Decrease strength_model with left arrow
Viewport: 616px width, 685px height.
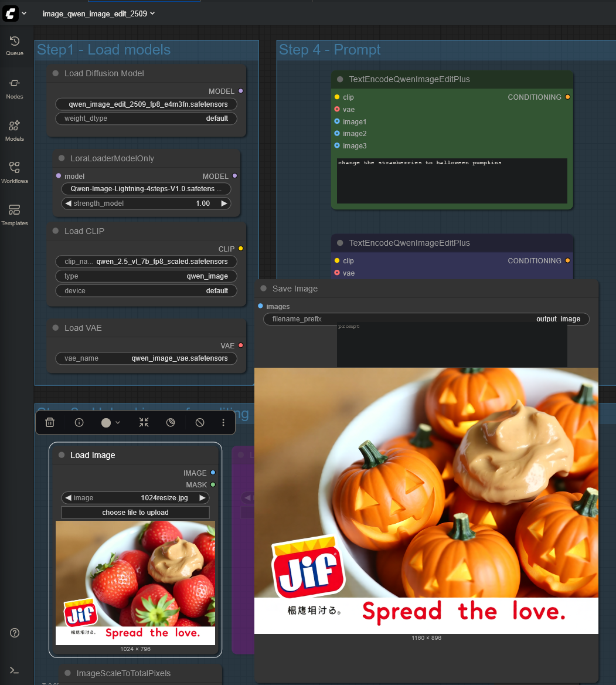pyautogui.click(x=68, y=203)
